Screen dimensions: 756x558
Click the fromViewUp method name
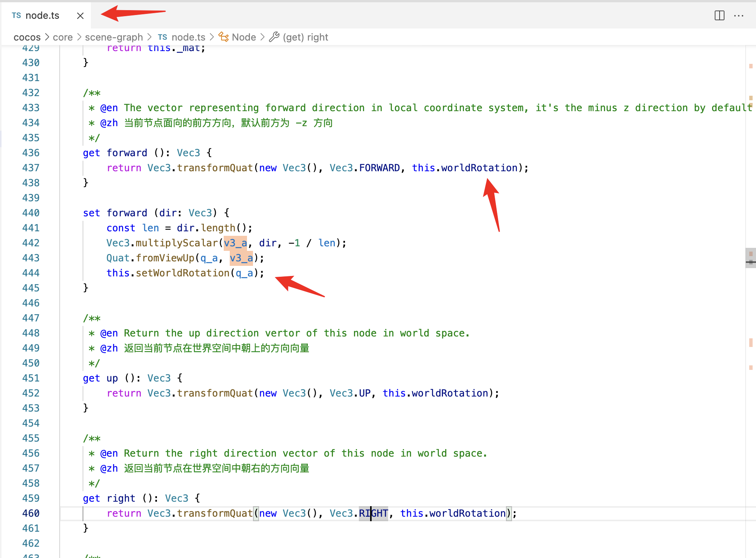pyautogui.click(x=165, y=258)
